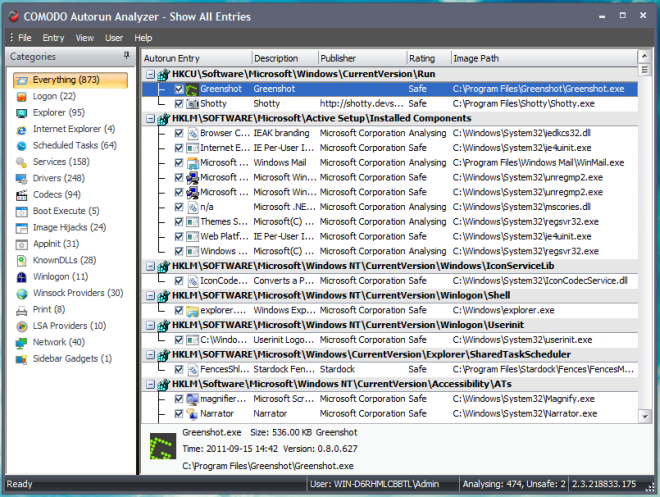The height and width of the screenshot is (497, 660).
Task: Click the magnifier entry's icon
Action: point(192,399)
